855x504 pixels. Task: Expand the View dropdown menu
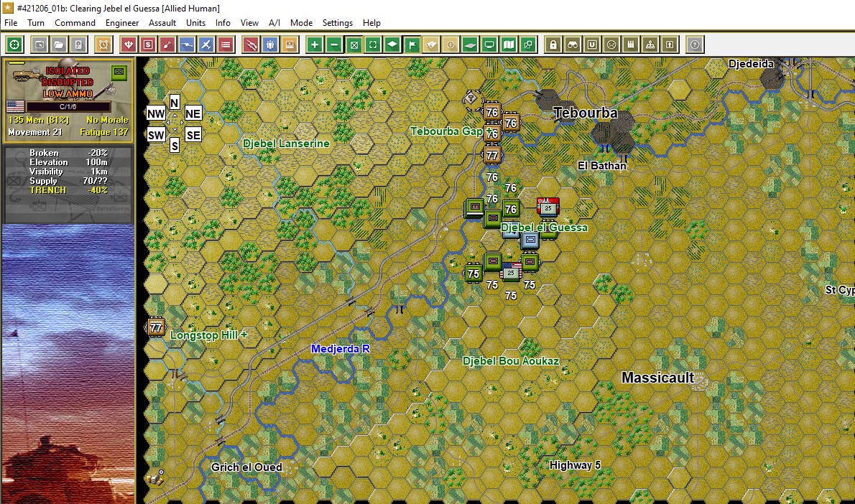pos(249,23)
